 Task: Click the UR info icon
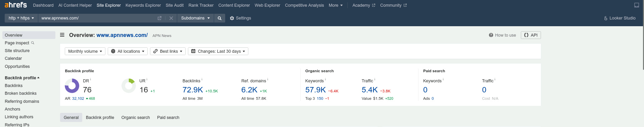click(147, 79)
